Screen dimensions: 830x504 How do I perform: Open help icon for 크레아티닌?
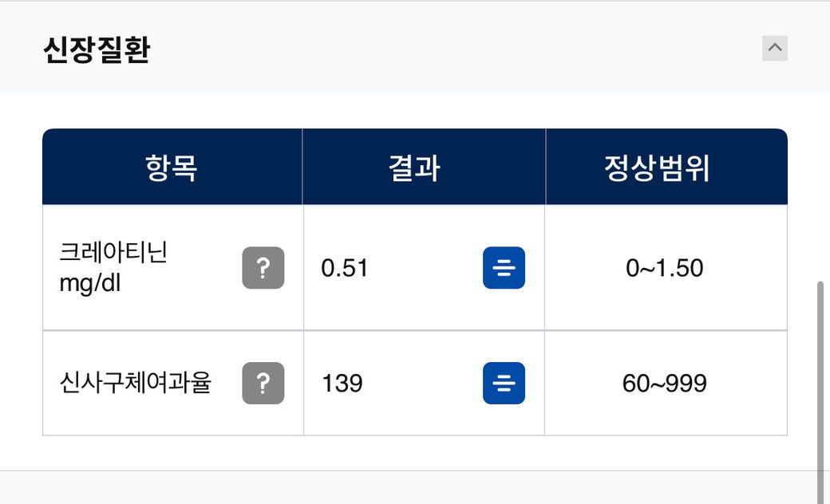(263, 268)
